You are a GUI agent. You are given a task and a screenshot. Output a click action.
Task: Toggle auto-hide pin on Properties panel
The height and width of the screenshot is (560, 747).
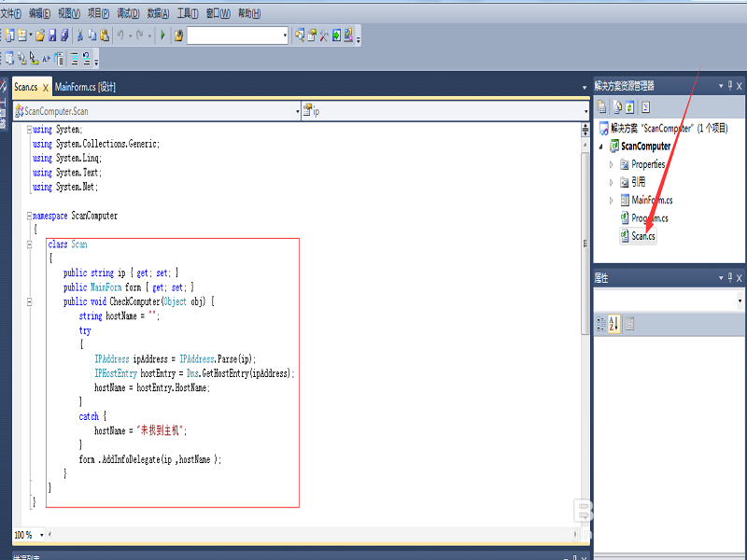point(730,277)
